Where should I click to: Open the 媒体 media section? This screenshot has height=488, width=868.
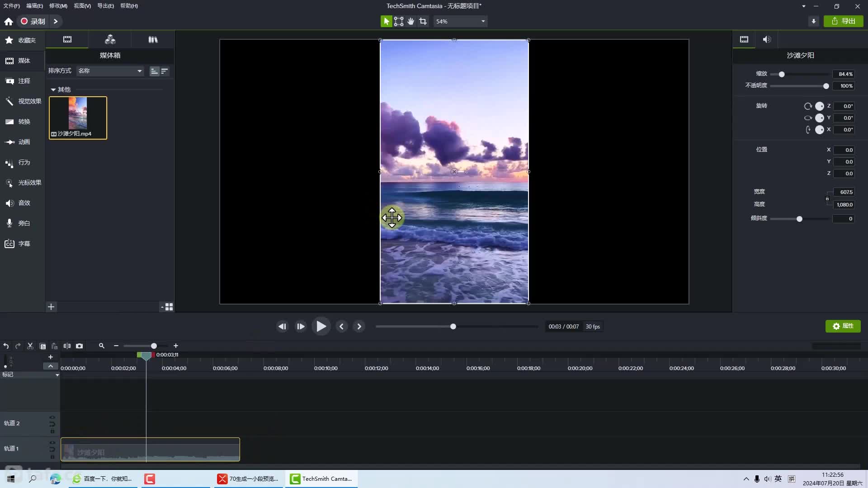[x=22, y=61]
